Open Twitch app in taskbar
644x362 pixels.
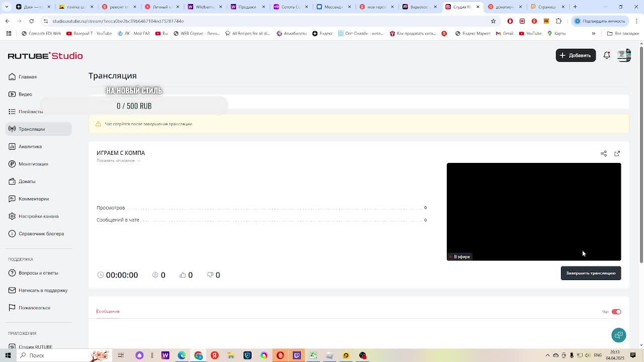(x=297, y=355)
